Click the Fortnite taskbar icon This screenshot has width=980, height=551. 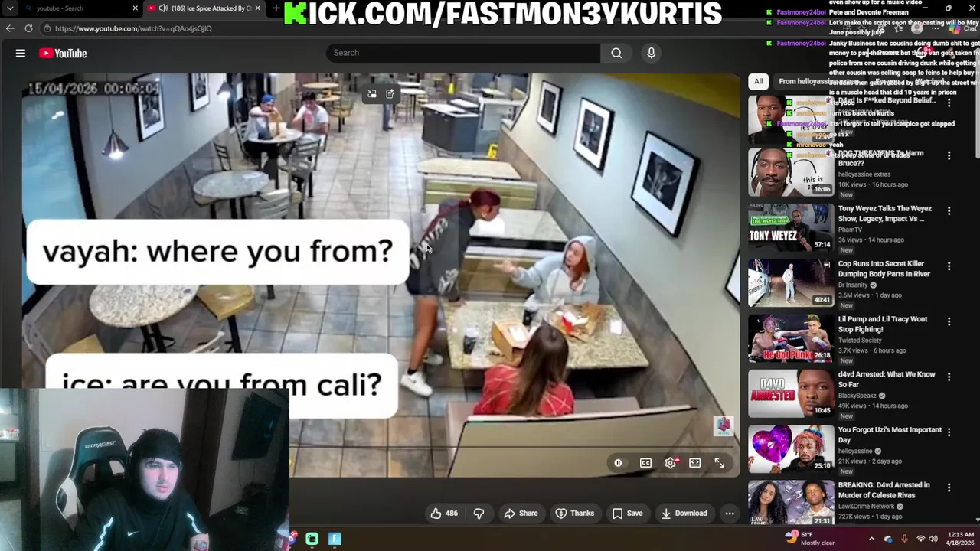pyautogui.click(x=335, y=539)
